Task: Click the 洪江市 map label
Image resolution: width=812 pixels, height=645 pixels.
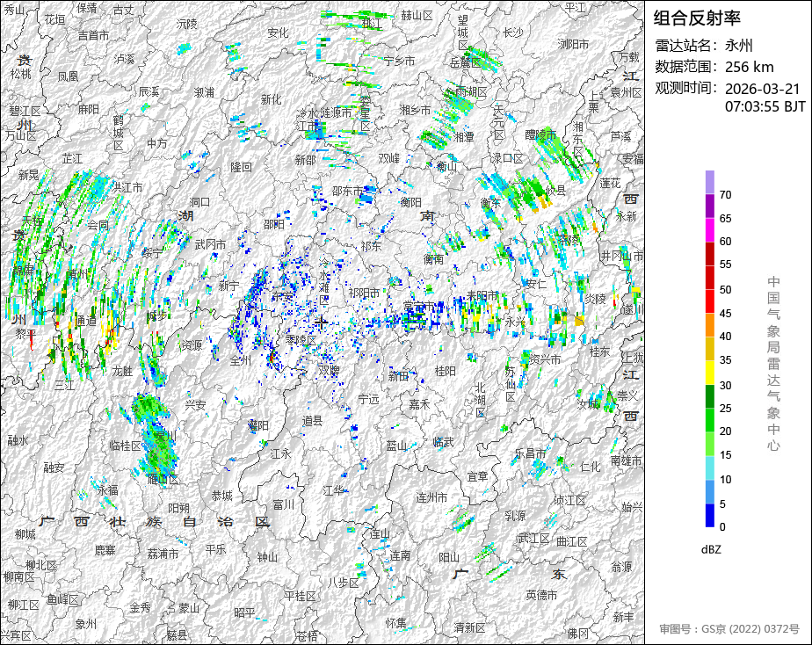Action: pos(127,187)
